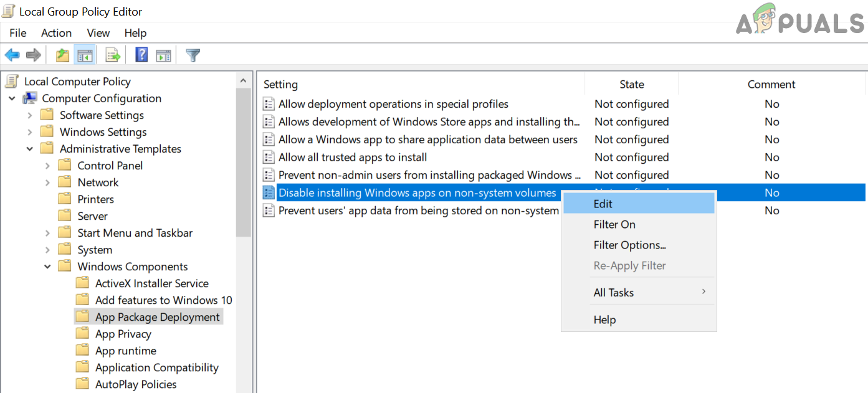
Task: Open Help via the question mark icon
Action: (x=141, y=55)
